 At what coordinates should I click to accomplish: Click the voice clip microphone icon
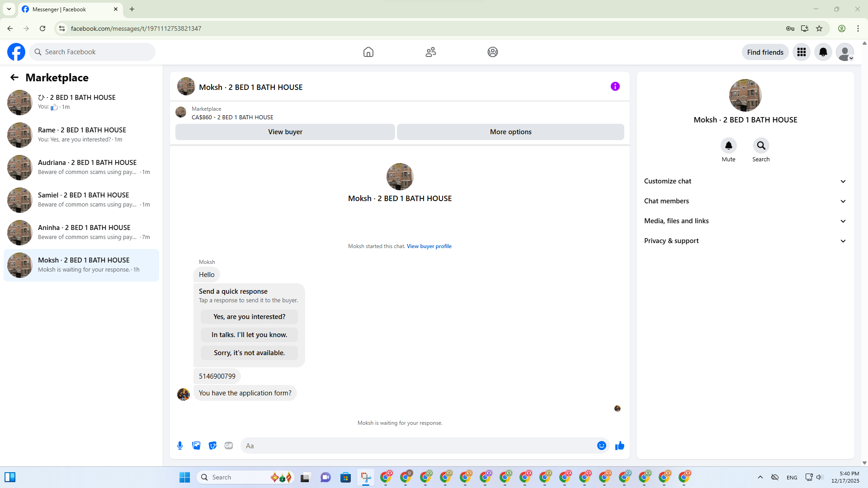click(x=180, y=446)
